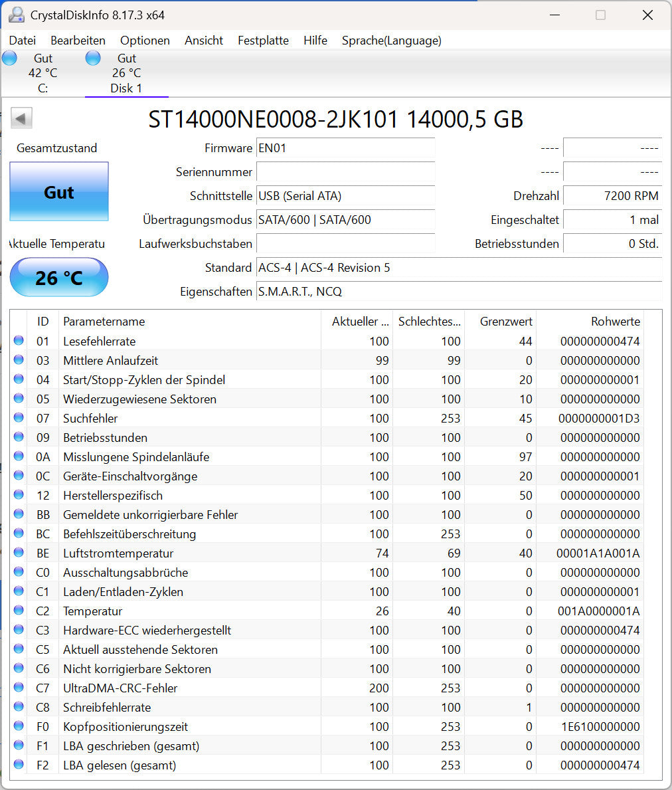Click the health status circle for Disk 1
Image resolution: width=672 pixels, height=790 pixels.
[x=93, y=58]
